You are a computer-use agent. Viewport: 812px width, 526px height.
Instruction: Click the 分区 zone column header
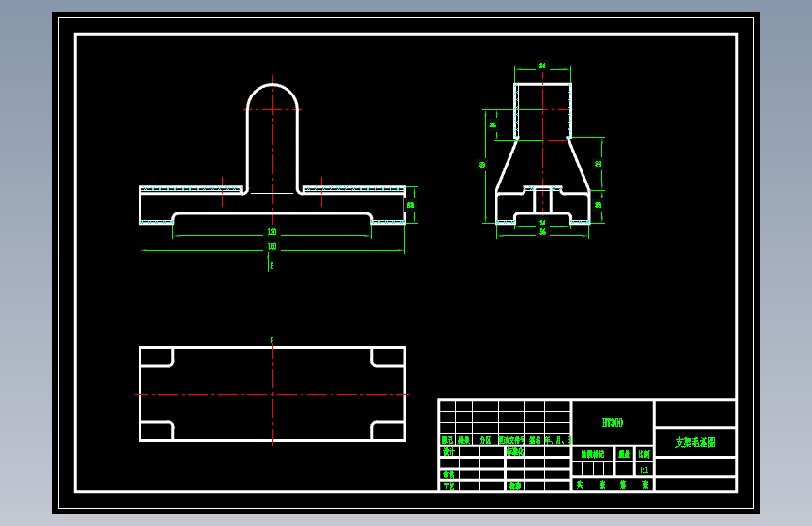485,440
